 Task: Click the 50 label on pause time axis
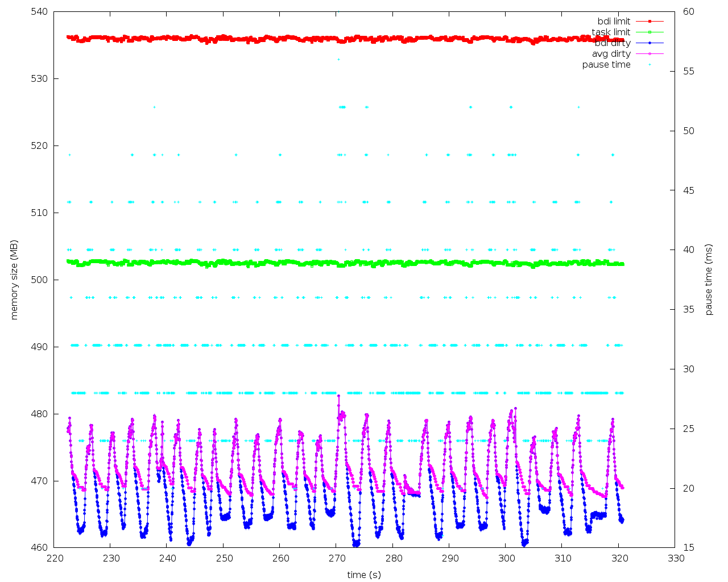click(689, 131)
